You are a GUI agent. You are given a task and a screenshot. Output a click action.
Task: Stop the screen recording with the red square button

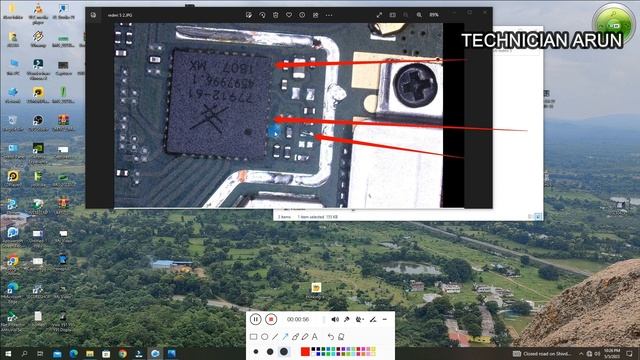coord(271,319)
